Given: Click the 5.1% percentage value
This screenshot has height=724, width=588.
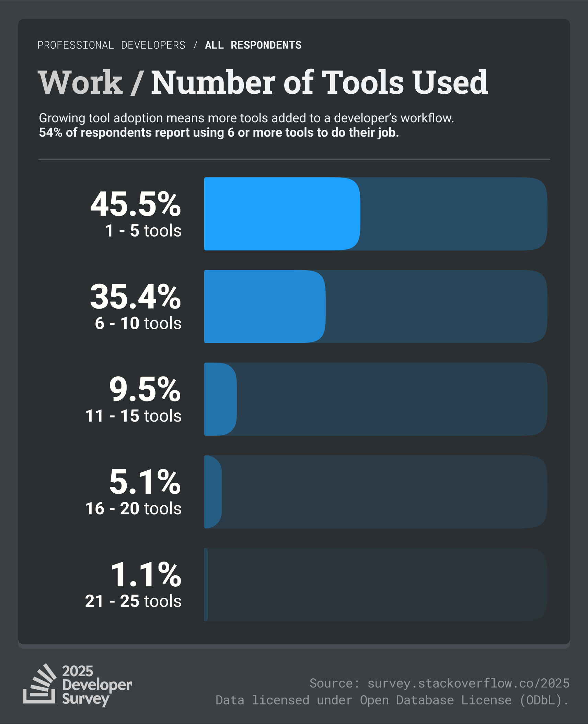Looking at the screenshot, I should (145, 482).
